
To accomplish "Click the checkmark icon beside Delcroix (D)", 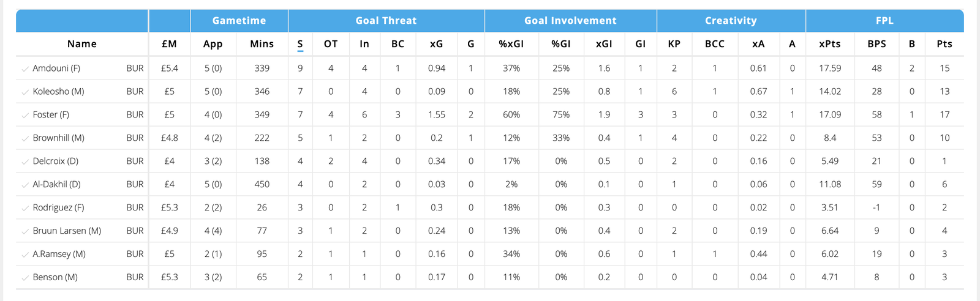I will [25, 162].
